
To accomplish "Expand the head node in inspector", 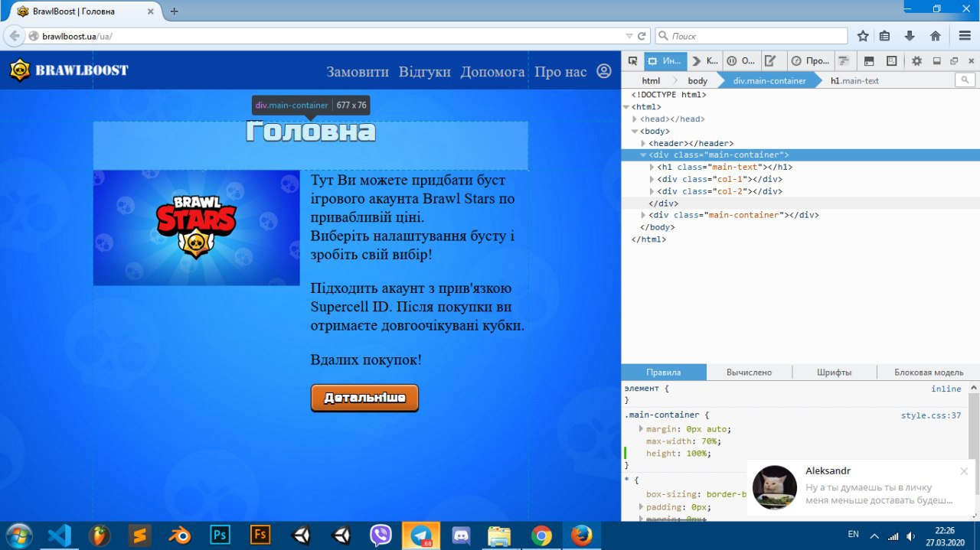I will coord(635,119).
